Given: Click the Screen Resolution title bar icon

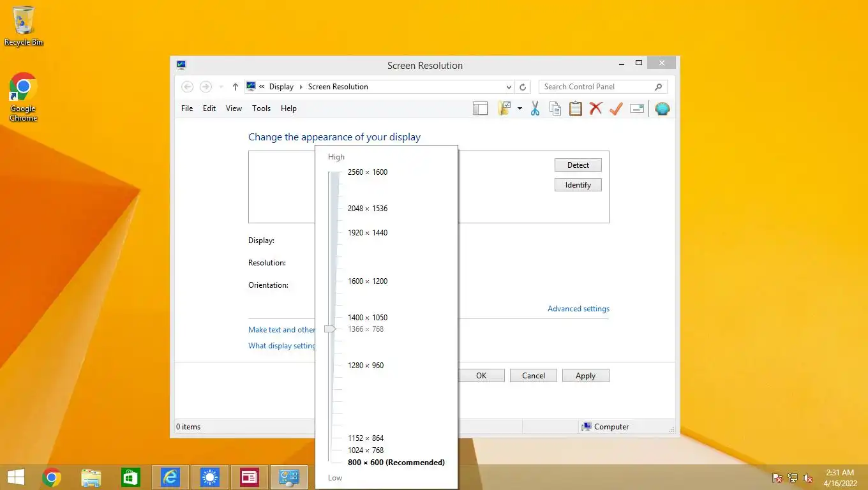Looking at the screenshot, I should 181,65.
